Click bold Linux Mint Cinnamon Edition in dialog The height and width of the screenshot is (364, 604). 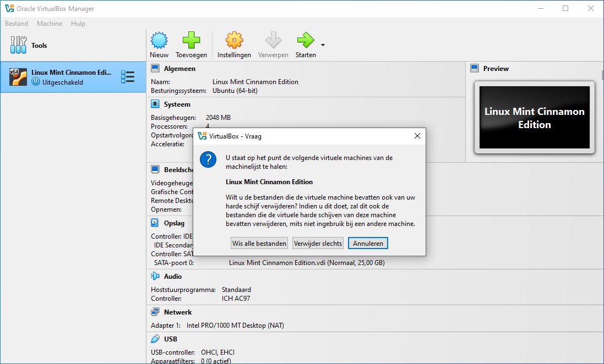pyautogui.click(x=269, y=182)
